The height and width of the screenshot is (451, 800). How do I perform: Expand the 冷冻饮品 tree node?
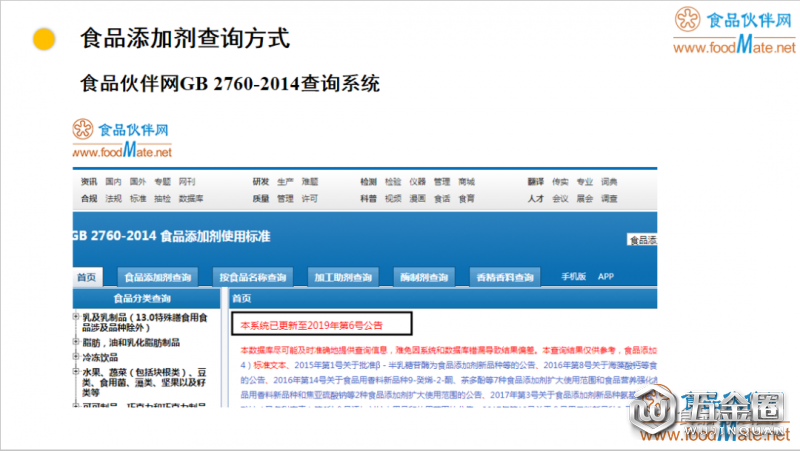tap(76, 357)
